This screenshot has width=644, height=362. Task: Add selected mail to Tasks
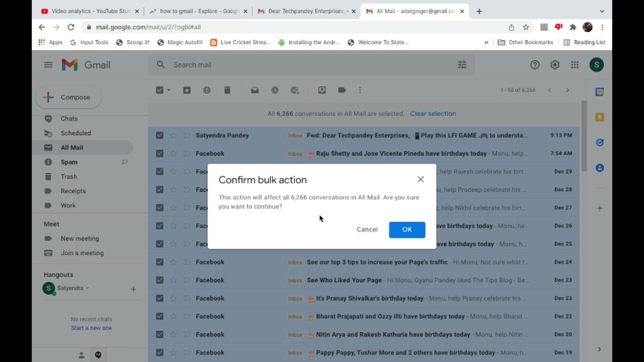(x=295, y=90)
